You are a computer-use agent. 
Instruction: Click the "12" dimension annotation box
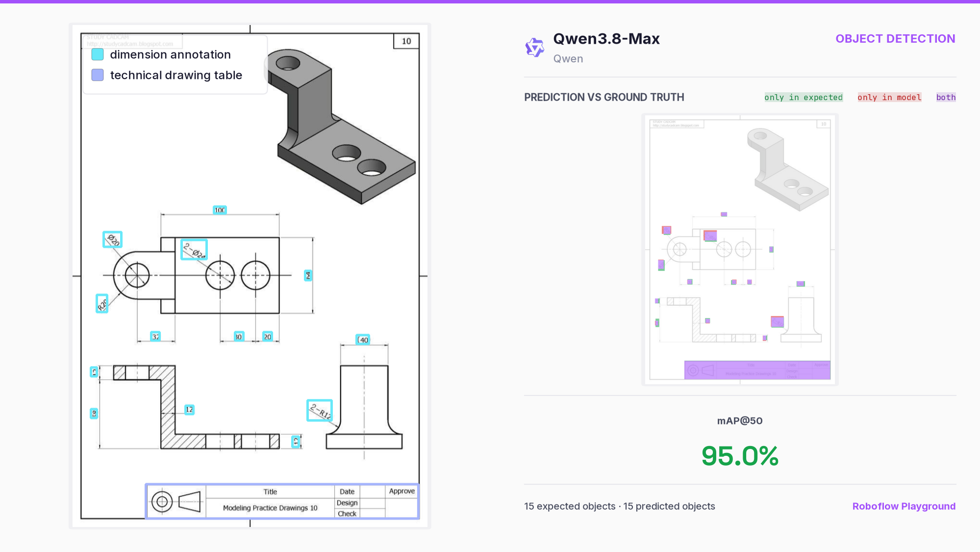pos(189,409)
